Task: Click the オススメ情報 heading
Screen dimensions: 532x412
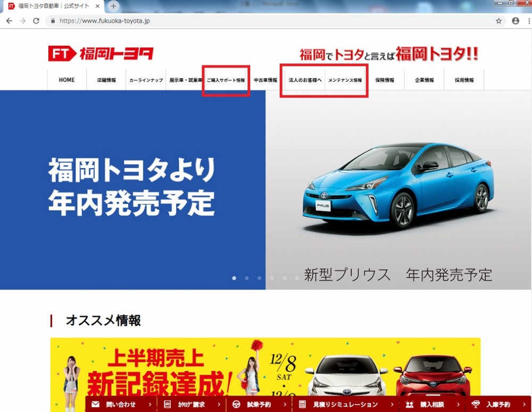Action: 103,320
